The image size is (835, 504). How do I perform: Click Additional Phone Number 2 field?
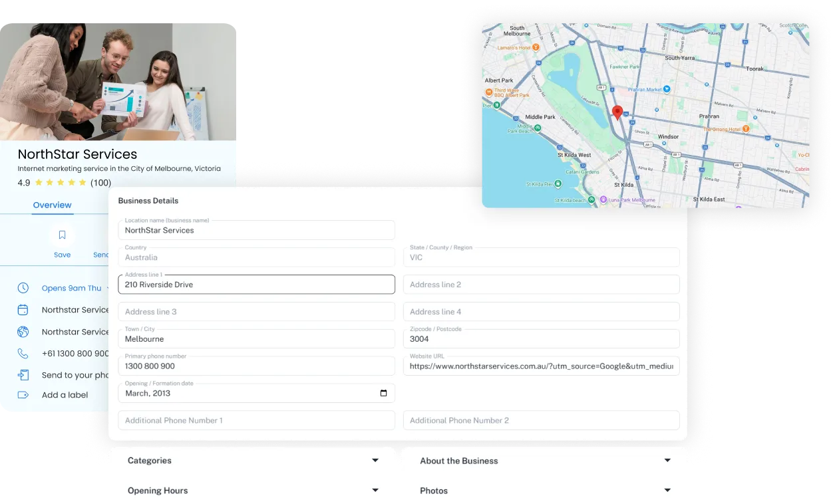pyautogui.click(x=541, y=420)
